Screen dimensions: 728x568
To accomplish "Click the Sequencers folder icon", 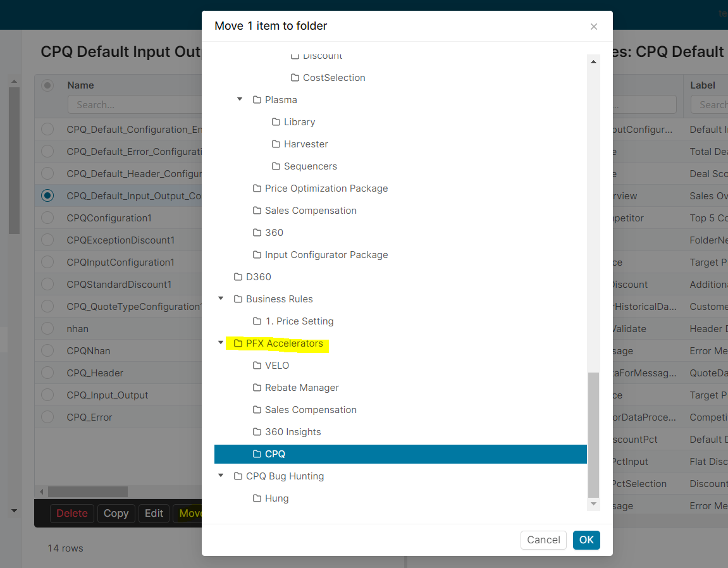I will point(276,166).
